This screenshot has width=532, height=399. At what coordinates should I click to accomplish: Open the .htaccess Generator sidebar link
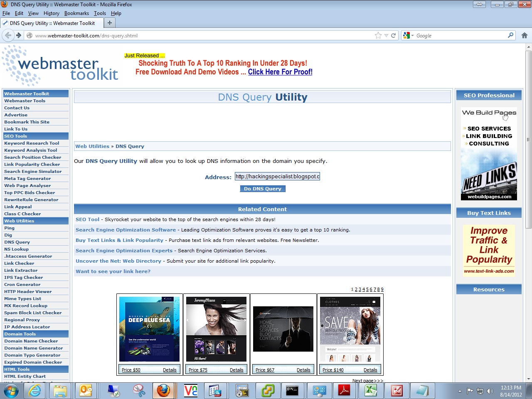tap(28, 256)
